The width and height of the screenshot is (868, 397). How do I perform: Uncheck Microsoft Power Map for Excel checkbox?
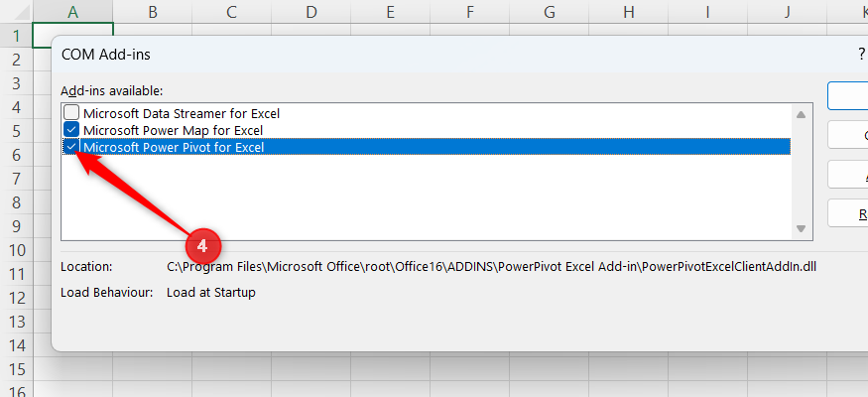click(x=71, y=130)
